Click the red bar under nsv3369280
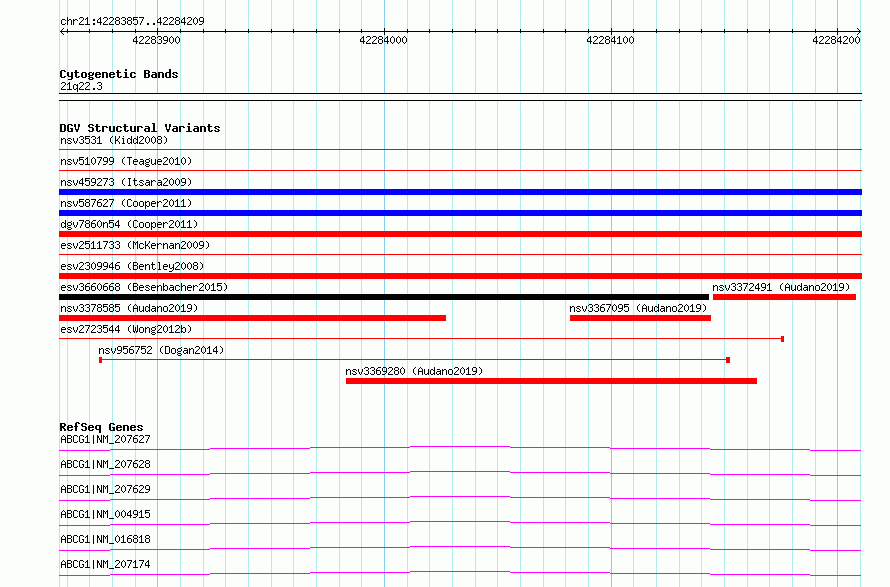Viewport: 890px width, 587px height. click(x=551, y=381)
